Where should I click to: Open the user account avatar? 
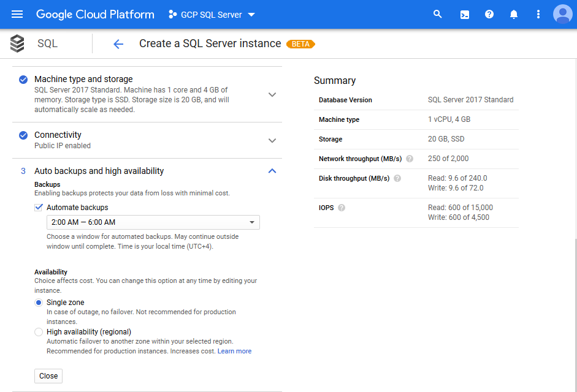click(563, 14)
